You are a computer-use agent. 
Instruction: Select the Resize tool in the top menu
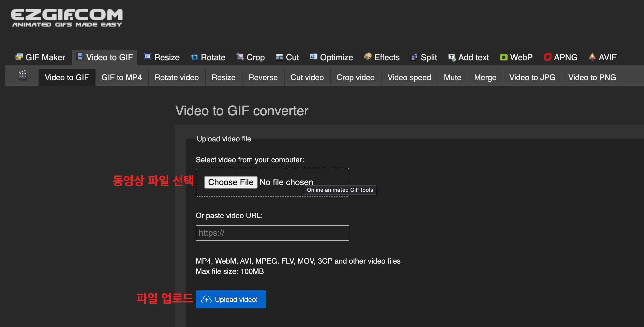162,58
